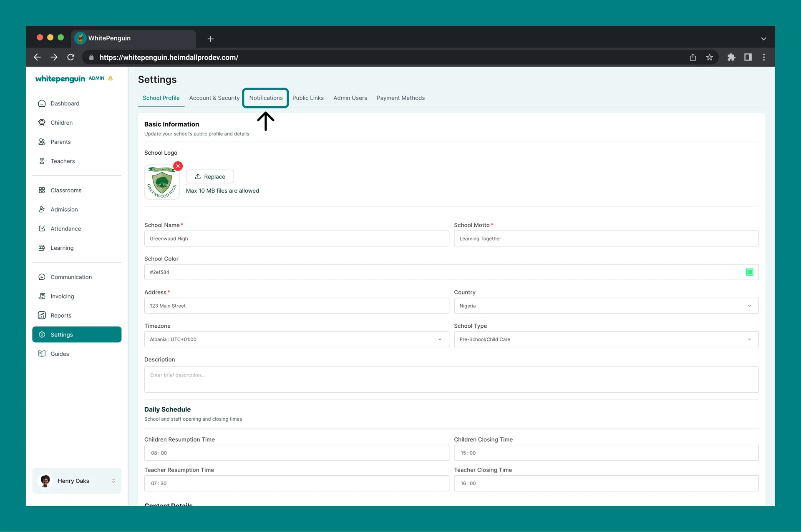Click Teacher Closing Time field

click(x=606, y=483)
